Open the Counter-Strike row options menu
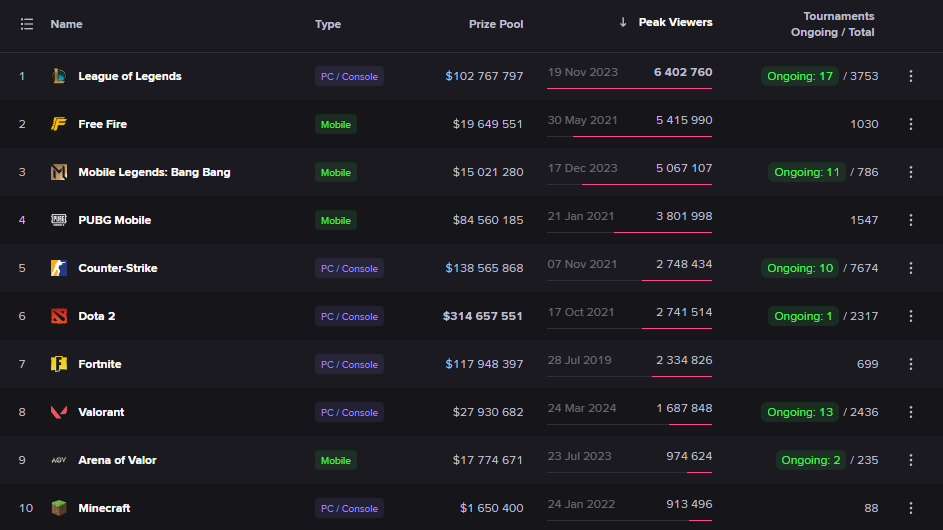The width and height of the screenshot is (943, 530). (911, 268)
